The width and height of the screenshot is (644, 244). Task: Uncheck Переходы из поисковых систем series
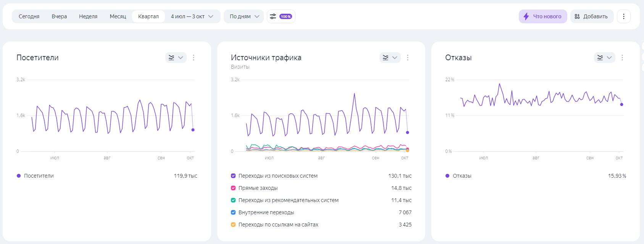tap(233, 176)
